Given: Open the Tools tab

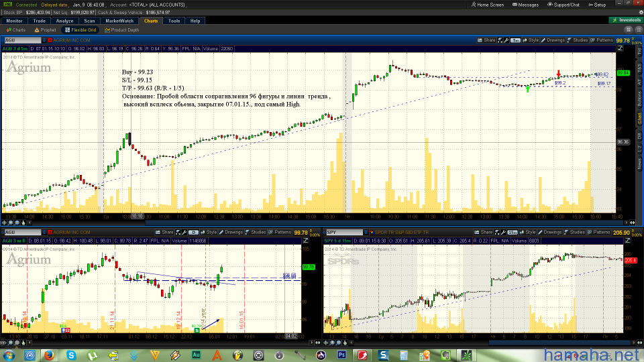Looking at the screenshot, I should (x=174, y=21).
